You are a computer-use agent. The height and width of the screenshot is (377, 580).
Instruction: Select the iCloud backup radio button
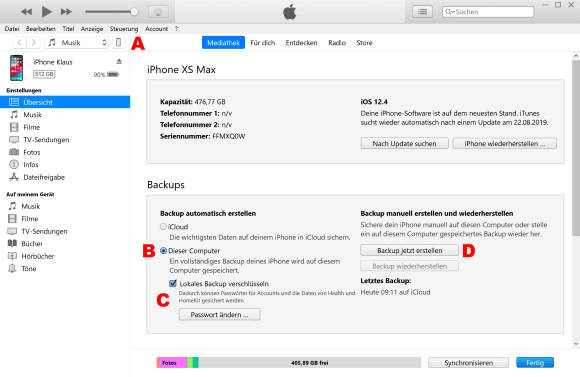(x=163, y=226)
